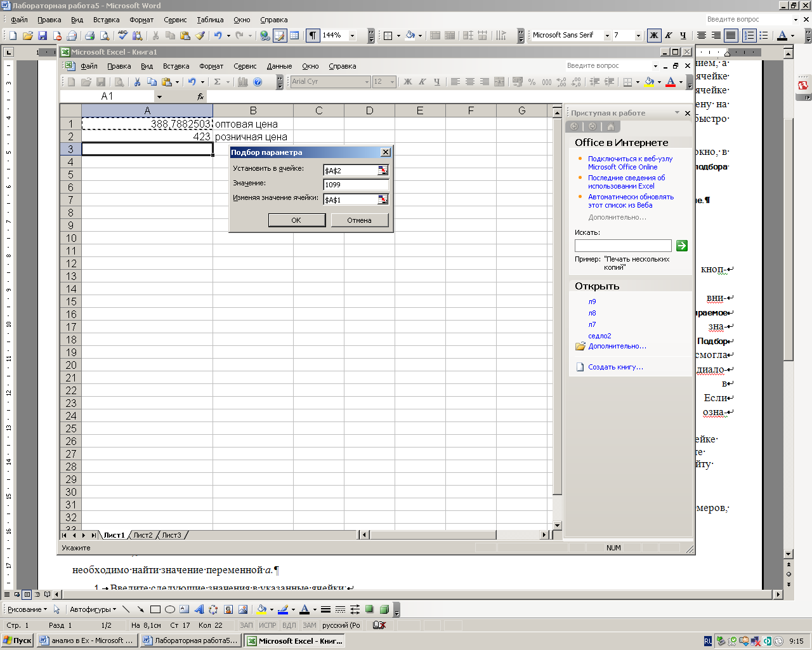Toggle Excel's Bold Ж button
This screenshot has height=650, width=812.
(408, 82)
